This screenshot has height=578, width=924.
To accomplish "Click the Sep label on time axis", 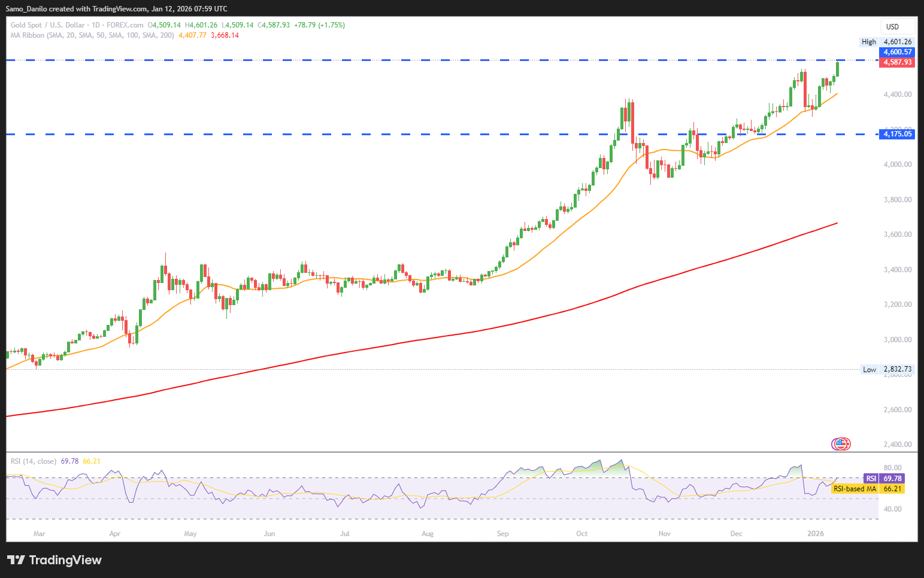I will click(x=502, y=534).
